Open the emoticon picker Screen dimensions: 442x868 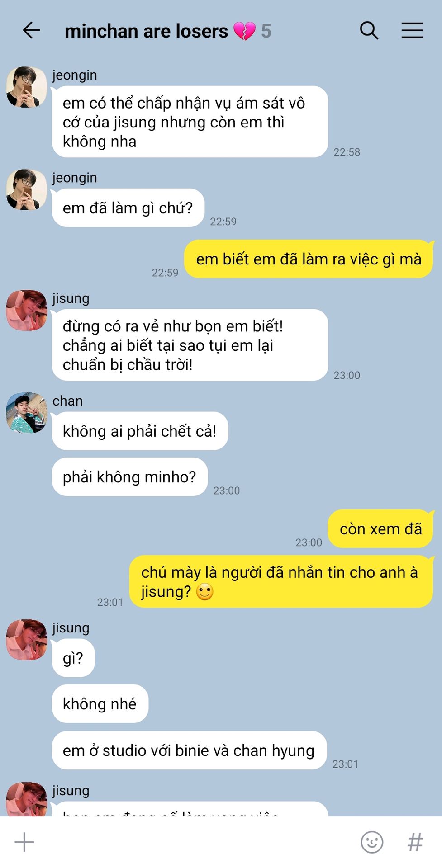pyautogui.click(x=372, y=842)
